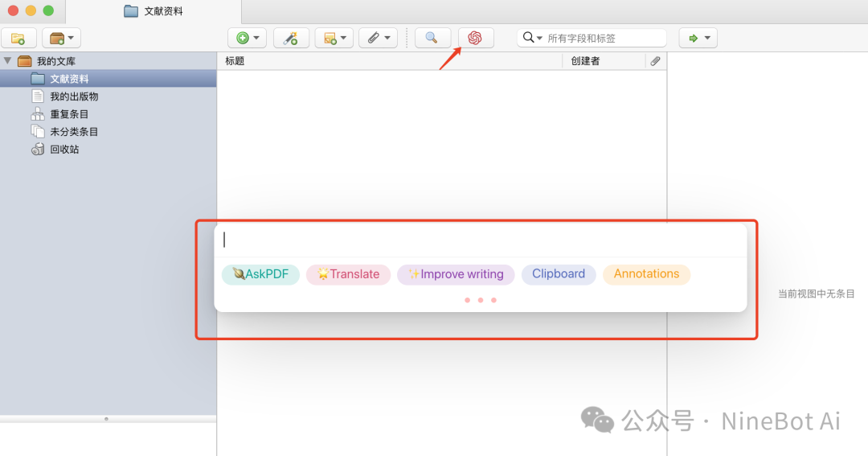The width and height of the screenshot is (868, 456).
Task: Click the Advanced Search magnifier icon
Action: [432, 39]
